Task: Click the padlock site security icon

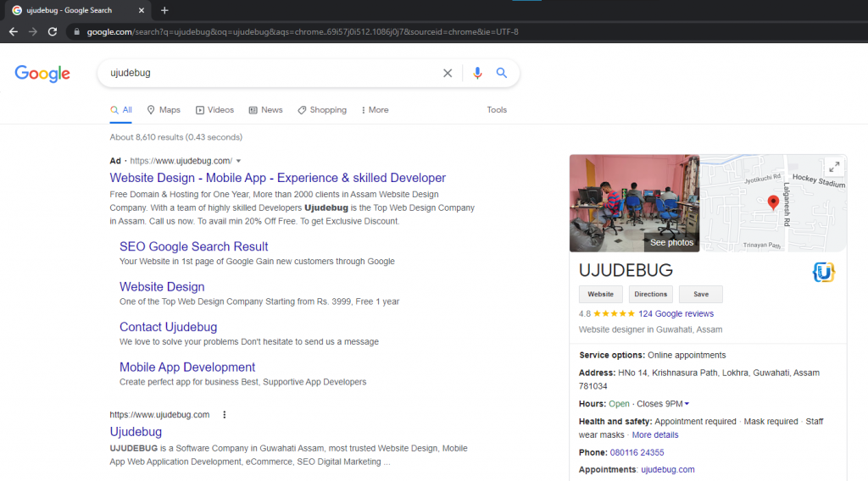Action: point(76,32)
